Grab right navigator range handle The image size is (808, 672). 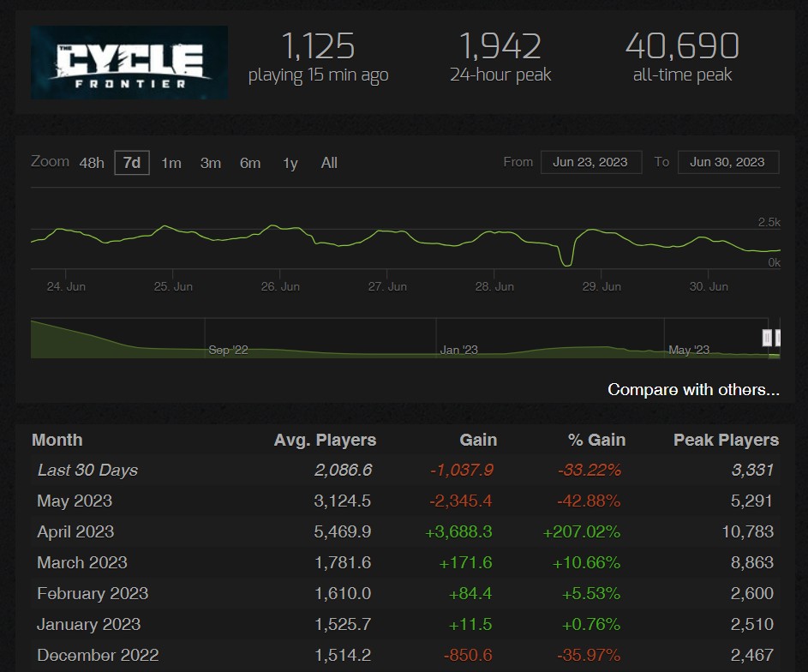[778, 338]
